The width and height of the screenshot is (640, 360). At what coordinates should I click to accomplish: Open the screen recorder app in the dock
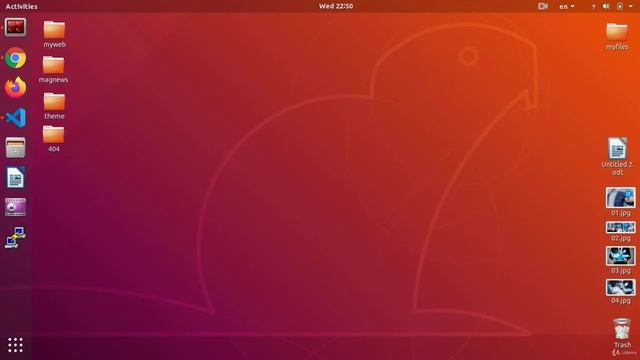click(16, 27)
